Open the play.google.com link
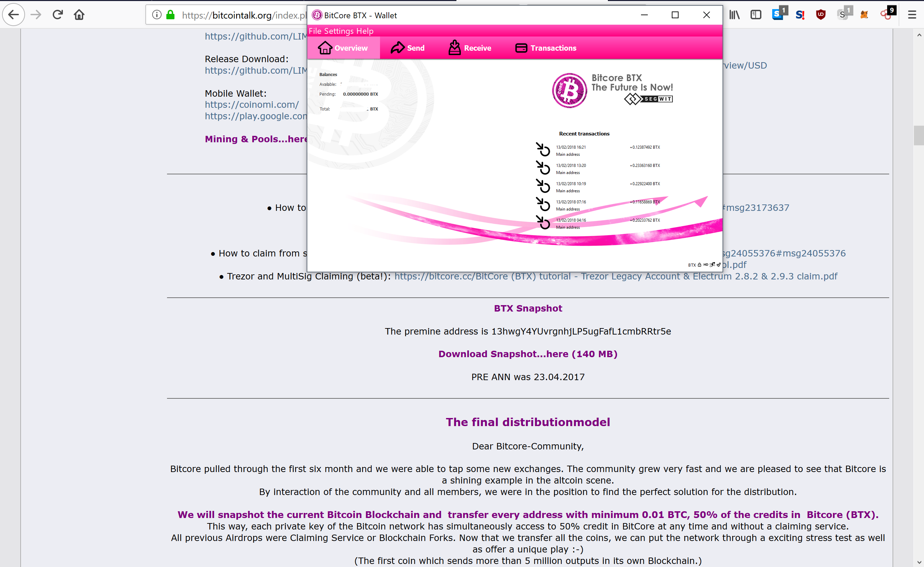The height and width of the screenshot is (567, 924). click(256, 116)
